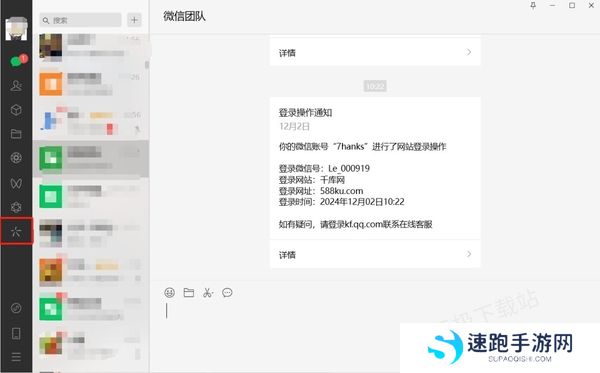Maximize the WeChat window
This screenshot has width=600, height=373.
(572, 5)
